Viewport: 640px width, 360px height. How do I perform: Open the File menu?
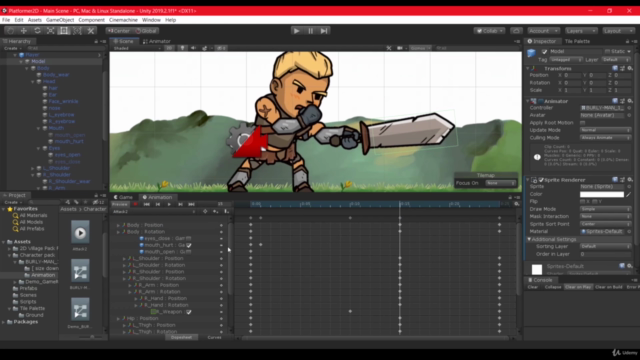pos(6,20)
